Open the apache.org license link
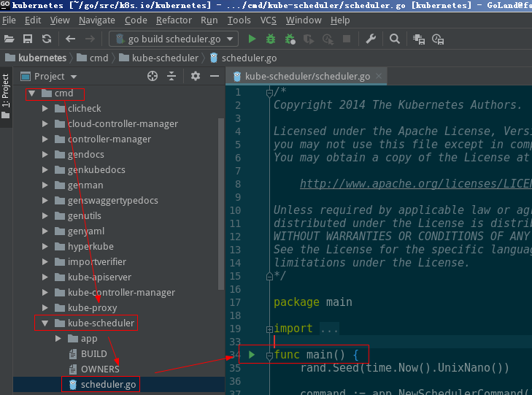 pos(416,183)
